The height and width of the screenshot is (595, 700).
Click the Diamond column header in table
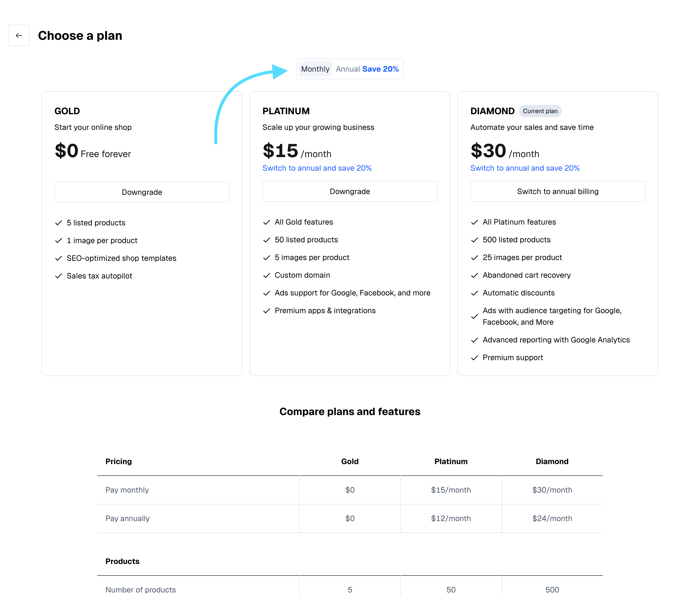click(552, 462)
